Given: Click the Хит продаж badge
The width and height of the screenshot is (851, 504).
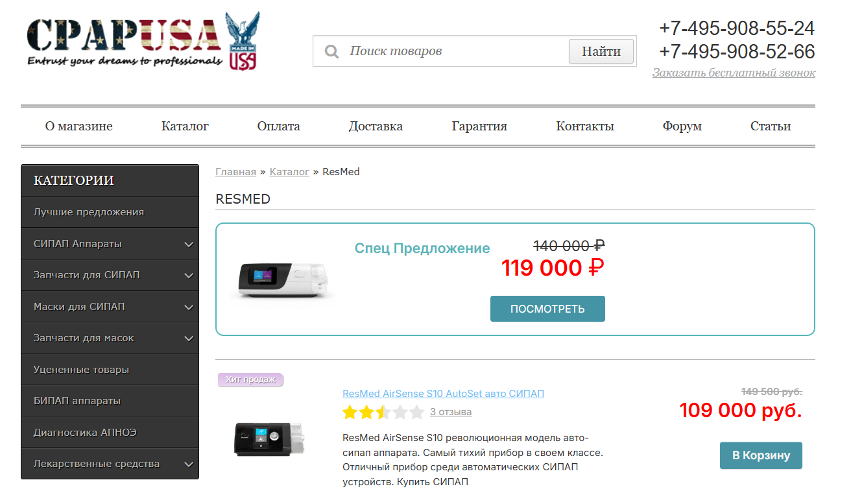Looking at the screenshot, I should coord(250,379).
